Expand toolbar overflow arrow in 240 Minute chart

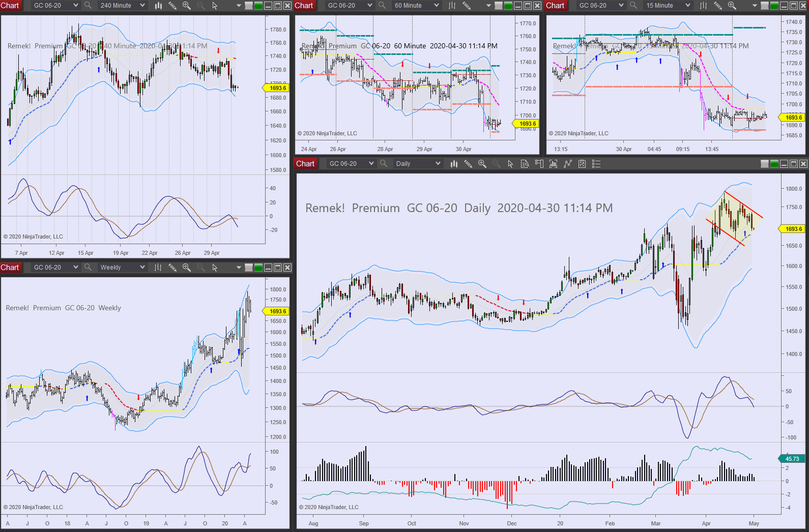[x=239, y=6]
